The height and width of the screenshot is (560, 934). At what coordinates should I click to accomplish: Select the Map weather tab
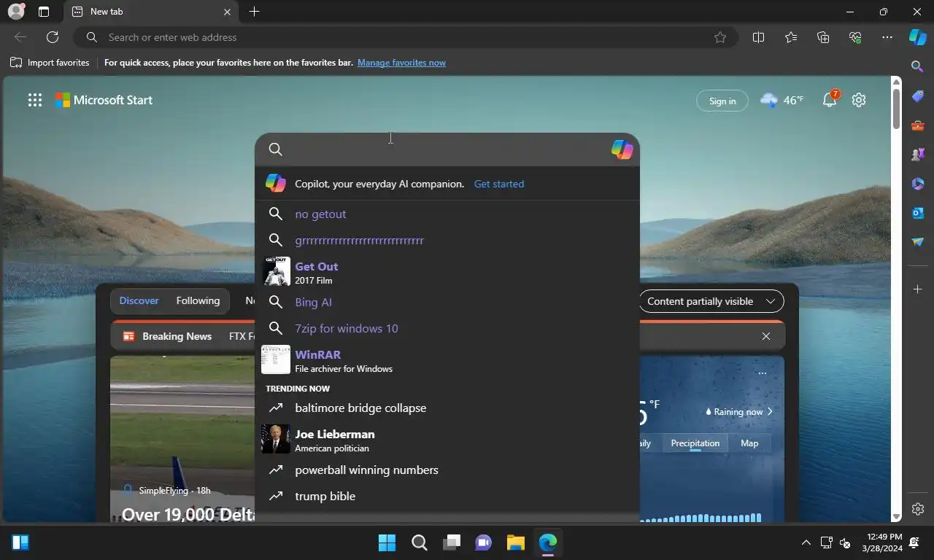point(749,443)
